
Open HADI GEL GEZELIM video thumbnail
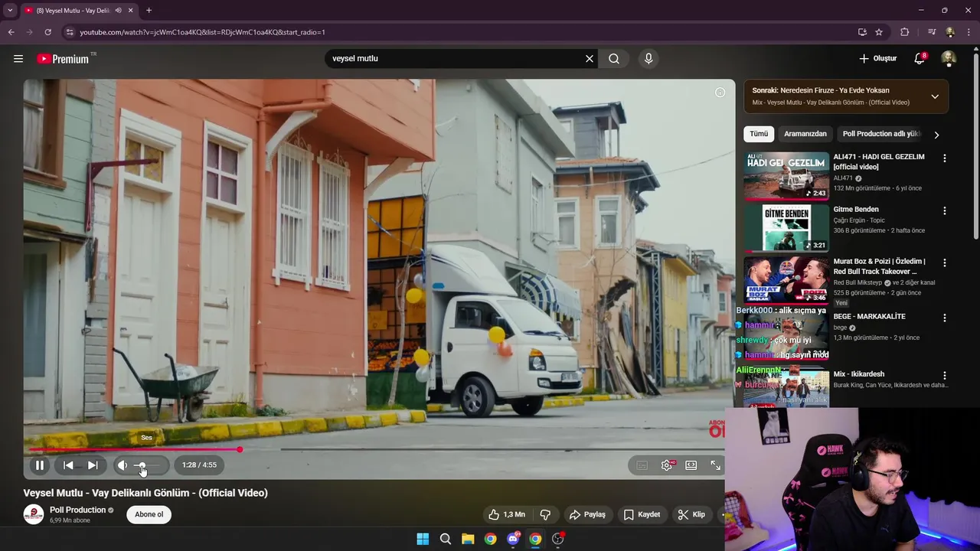coord(786,175)
